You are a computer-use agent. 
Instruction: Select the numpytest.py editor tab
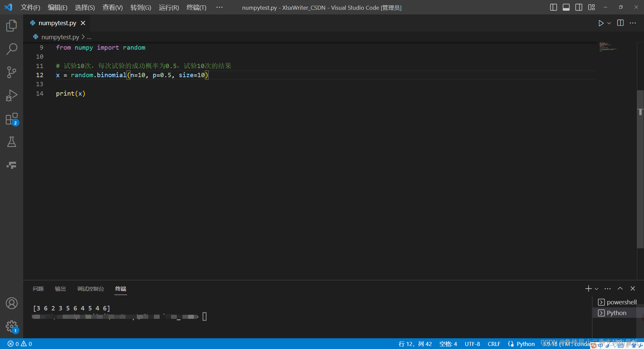(57, 23)
